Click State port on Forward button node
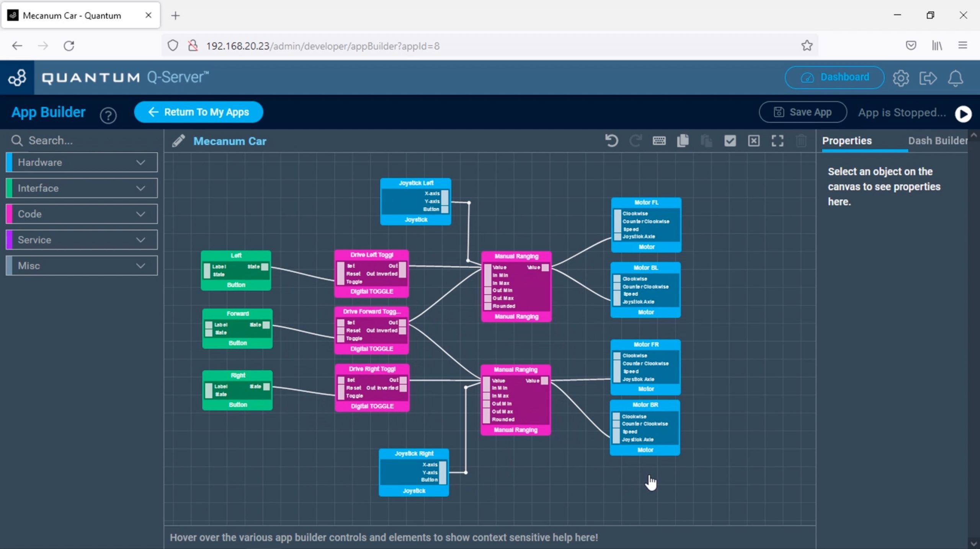This screenshot has width=980, height=549. (266, 325)
